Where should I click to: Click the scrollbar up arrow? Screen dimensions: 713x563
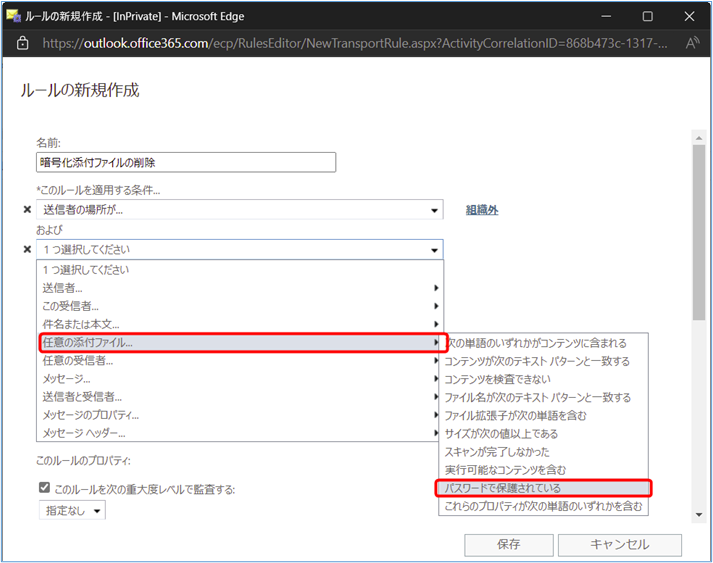[x=699, y=137]
